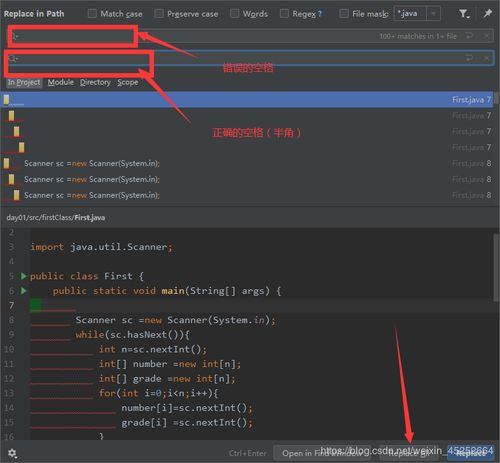Clear the replace field with X icon

click(487, 58)
